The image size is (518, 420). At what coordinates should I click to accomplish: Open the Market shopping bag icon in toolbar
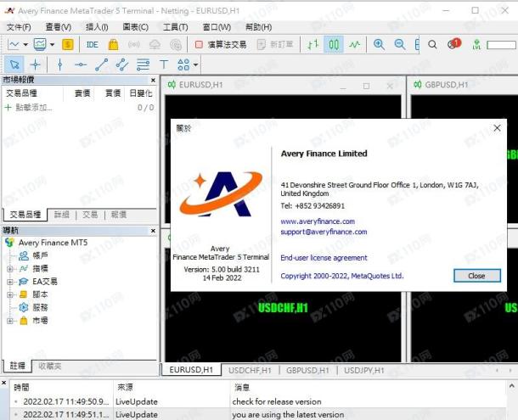coord(113,44)
